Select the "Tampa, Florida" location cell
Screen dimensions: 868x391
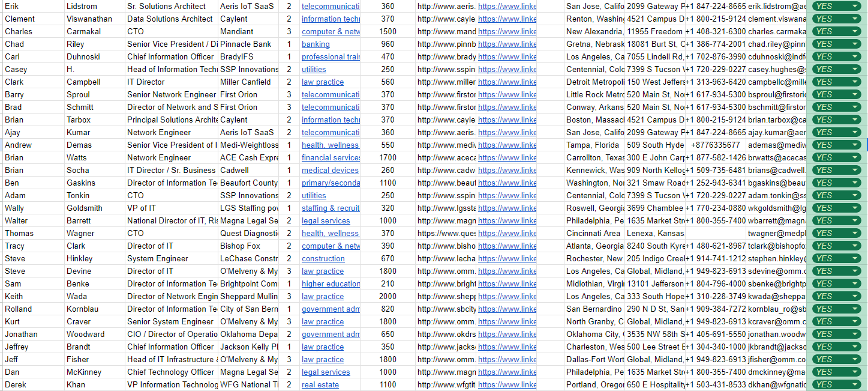pos(594,145)
